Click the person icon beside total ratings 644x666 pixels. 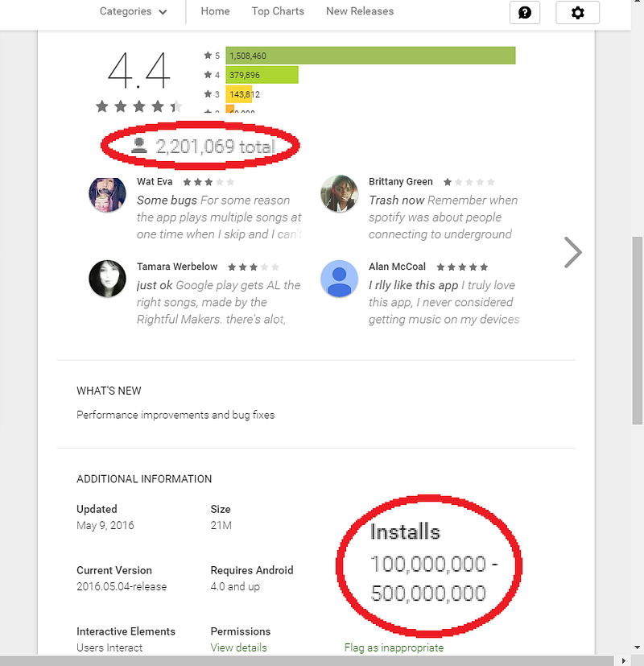tap(138, 145)
